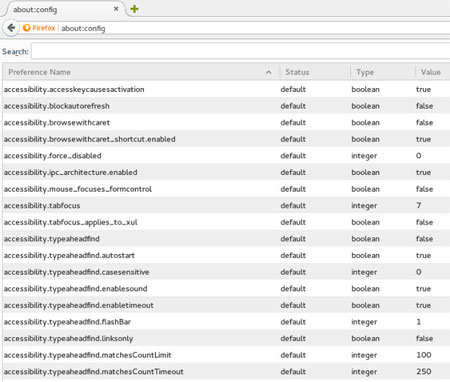
Task: Click the about:config address bar URL
Action: [x=83, y=28]
